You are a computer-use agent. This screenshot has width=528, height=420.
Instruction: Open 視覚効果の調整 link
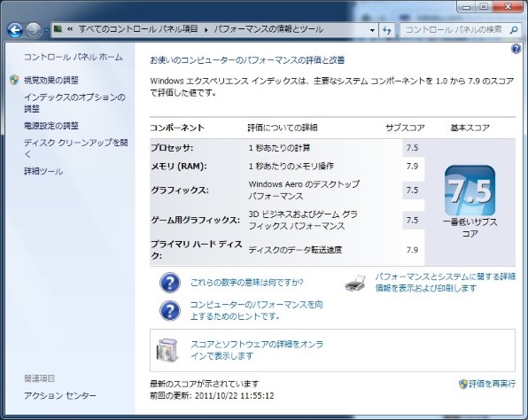click(x=51, y=80)
